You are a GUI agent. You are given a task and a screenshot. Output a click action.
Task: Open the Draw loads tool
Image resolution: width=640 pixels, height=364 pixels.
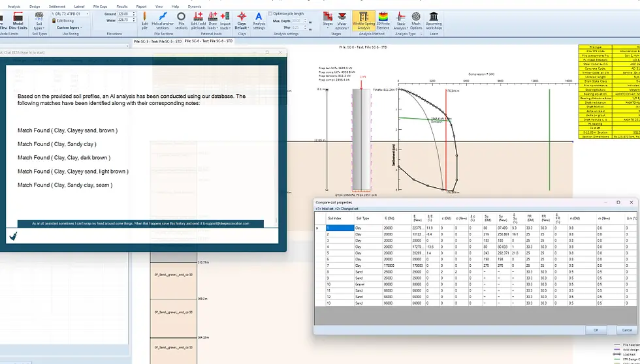[213, 21]
